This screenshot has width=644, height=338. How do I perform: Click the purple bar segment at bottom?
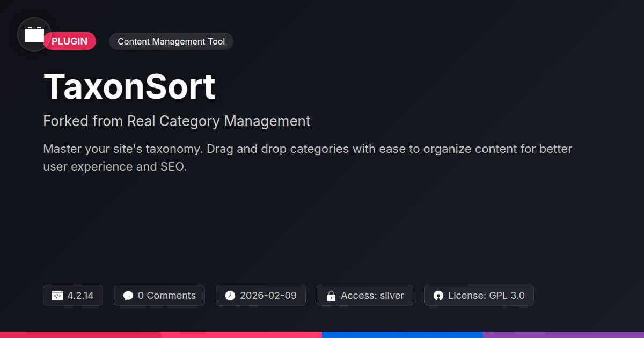[x=563, y=335]
